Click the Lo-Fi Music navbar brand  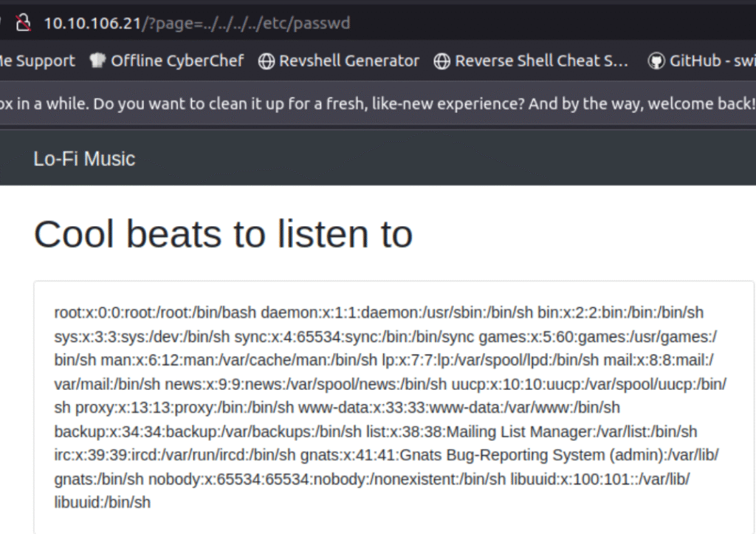84,159
